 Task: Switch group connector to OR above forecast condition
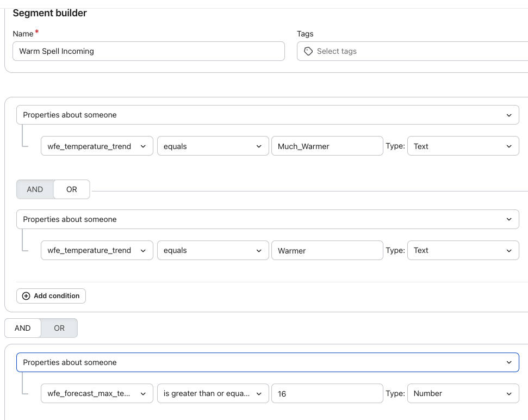pyautogui.click(x=59, y=328)
